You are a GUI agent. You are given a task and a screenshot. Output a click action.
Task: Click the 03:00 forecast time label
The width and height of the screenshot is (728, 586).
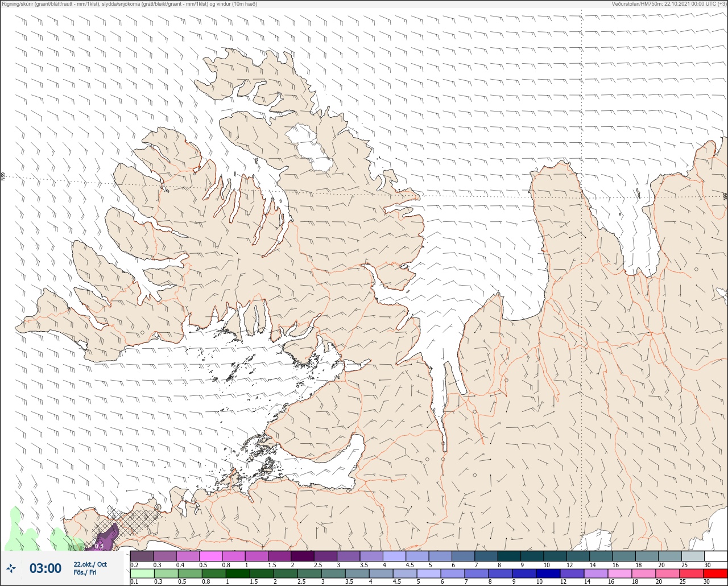pyautogui.click(x=45, y=568)
